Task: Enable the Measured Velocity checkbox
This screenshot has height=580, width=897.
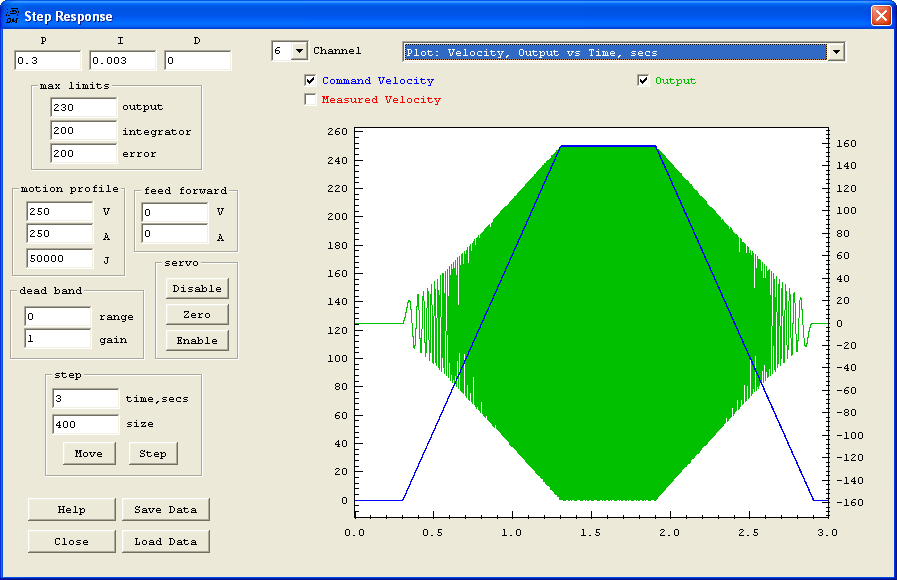Action: click(x=311, y=100)
